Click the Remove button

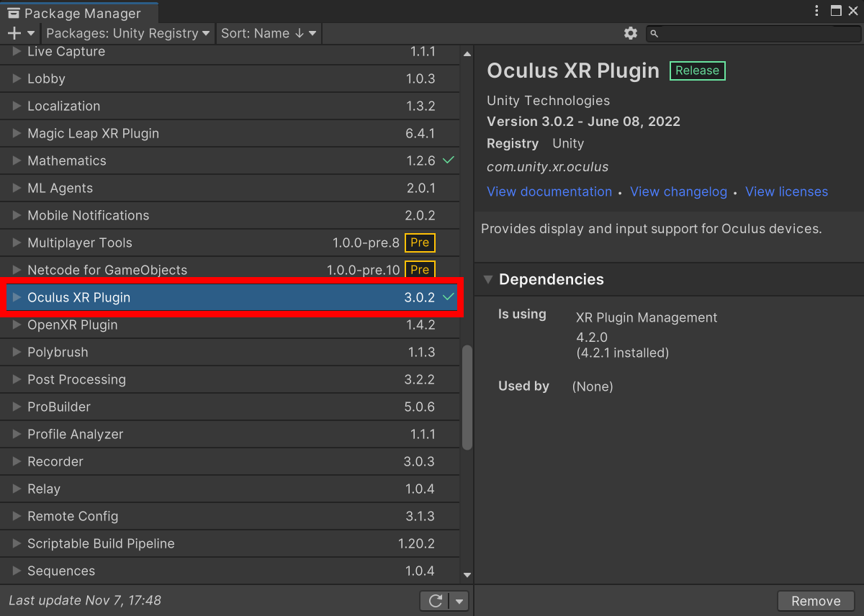[x=816, y=601]
